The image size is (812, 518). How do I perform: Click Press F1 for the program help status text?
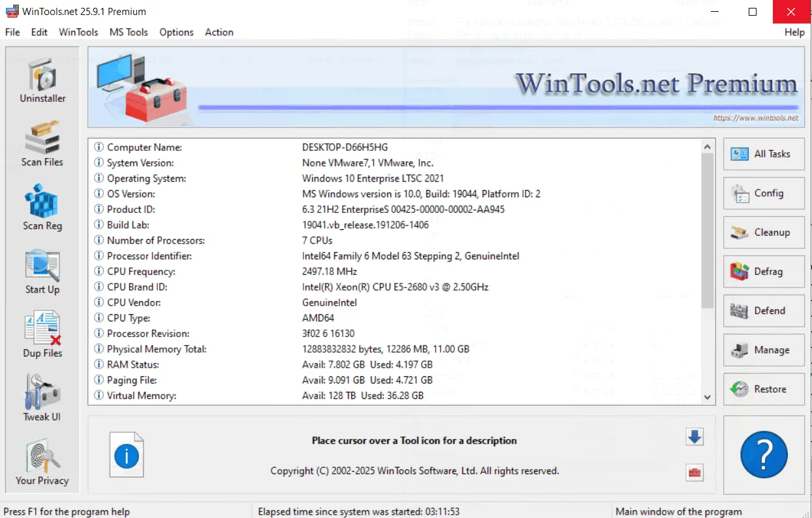point(67,511)
